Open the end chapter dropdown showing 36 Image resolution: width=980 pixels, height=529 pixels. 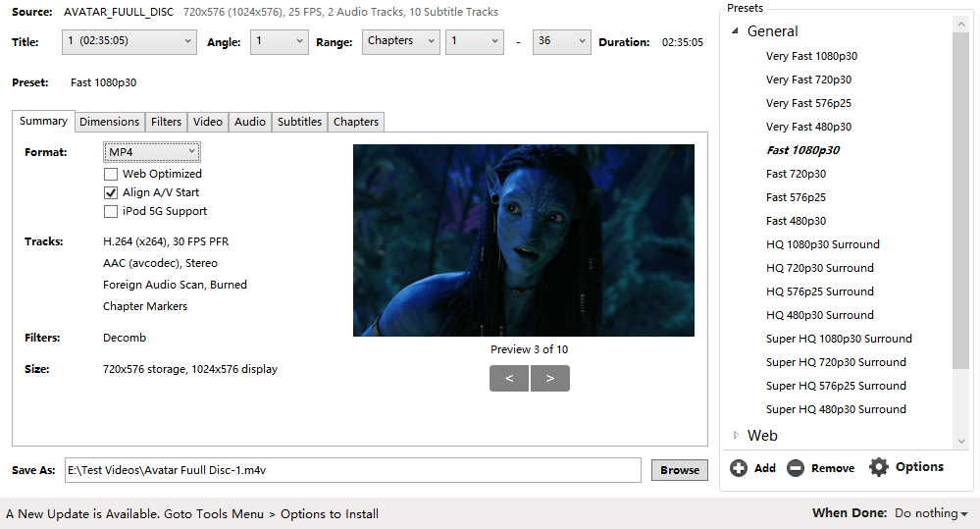coord(561,42)
